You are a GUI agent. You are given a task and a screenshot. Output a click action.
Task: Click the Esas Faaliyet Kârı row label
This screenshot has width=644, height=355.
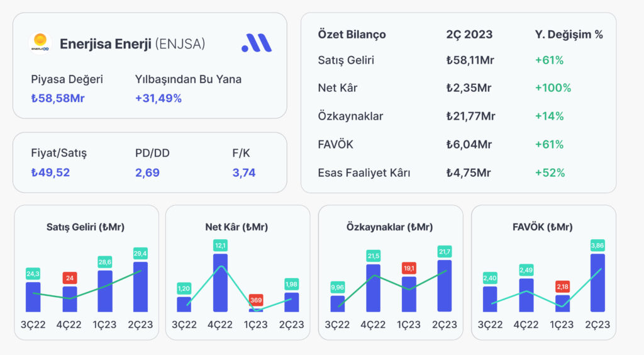pos(364,173)
